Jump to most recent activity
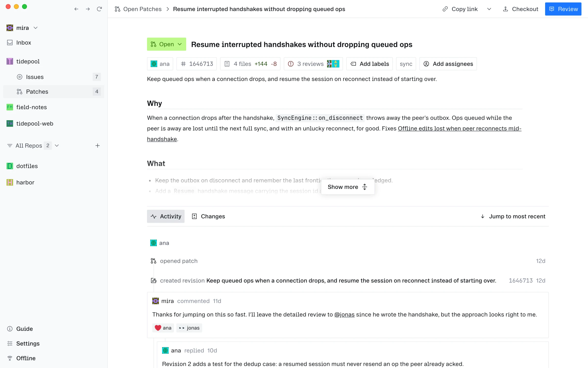The width and height of the screenshot is (588, 368). (x=513, y=216)
